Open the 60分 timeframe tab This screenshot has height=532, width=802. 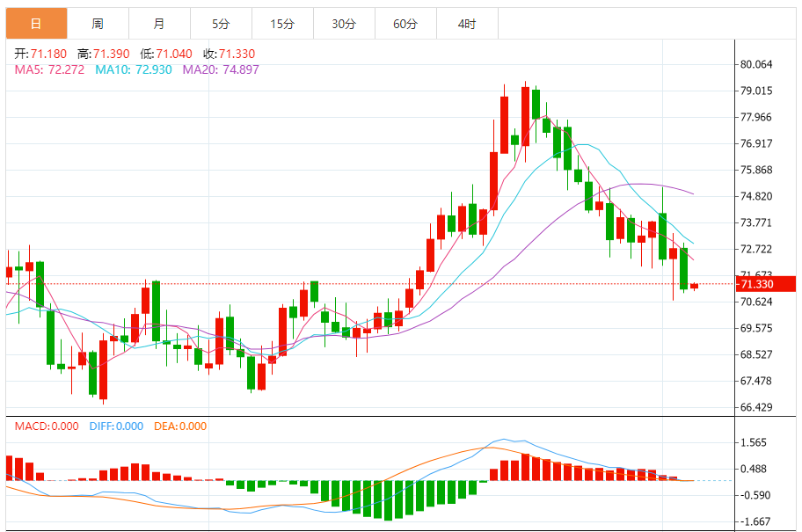click(405, 24)
